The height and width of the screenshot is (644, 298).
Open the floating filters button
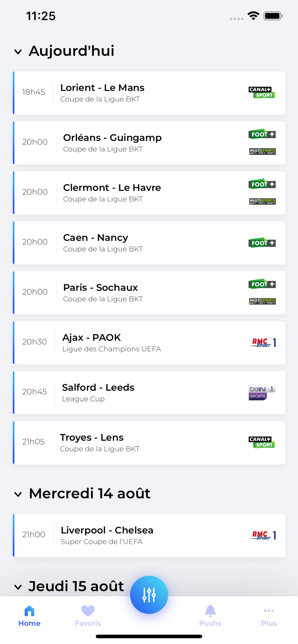point(149,595)
